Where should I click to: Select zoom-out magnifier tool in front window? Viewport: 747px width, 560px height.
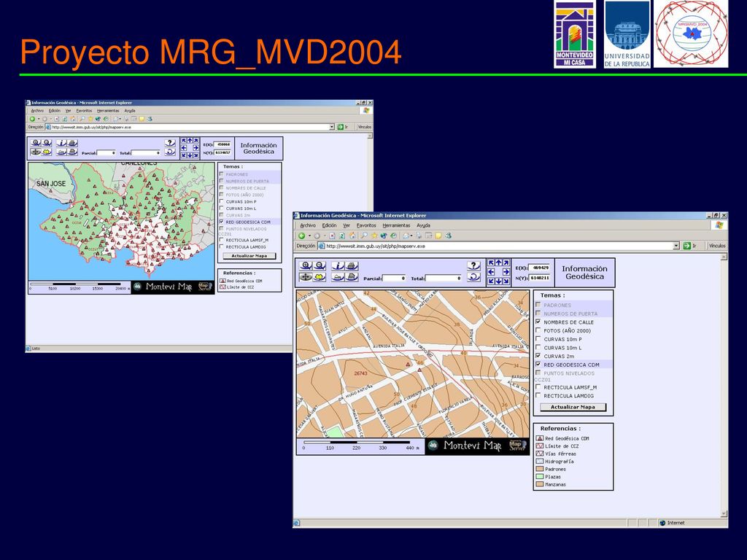click(320, 265)
